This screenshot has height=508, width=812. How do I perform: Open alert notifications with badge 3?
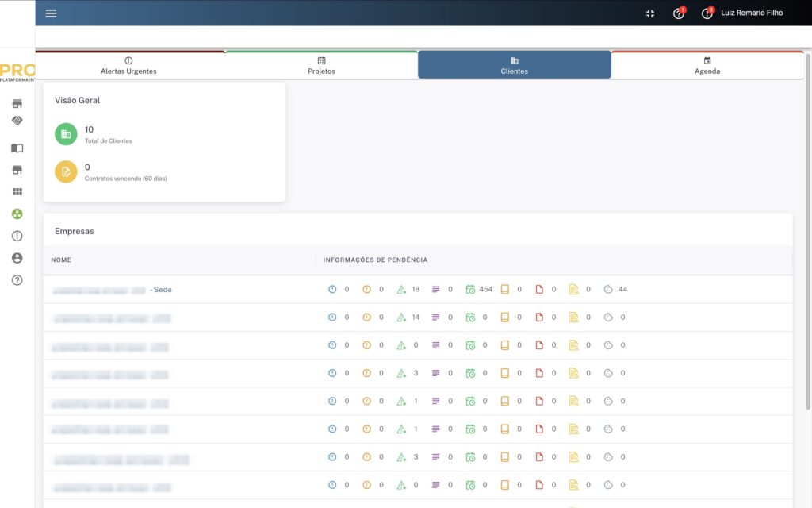point(707,13)
